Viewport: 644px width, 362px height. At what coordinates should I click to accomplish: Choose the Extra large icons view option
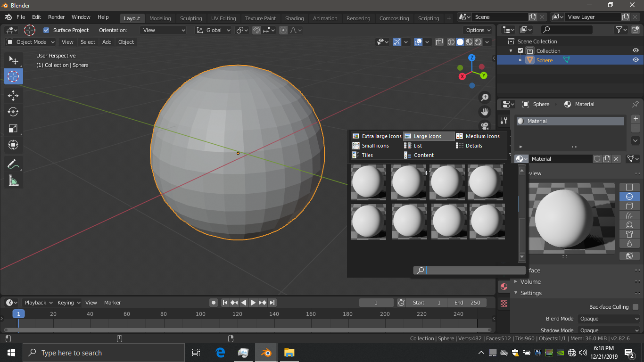377,136
